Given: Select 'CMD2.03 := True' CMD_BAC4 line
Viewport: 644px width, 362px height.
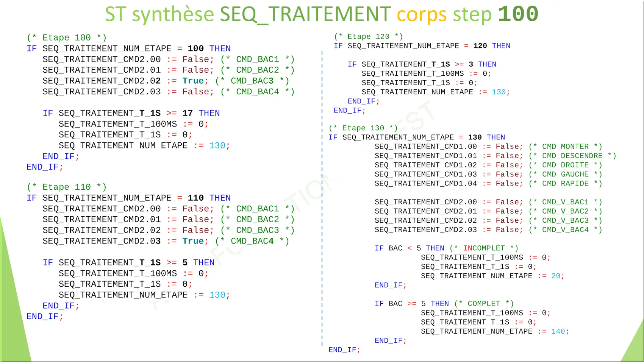Looking at the screenshot, I should coord(166,241).
